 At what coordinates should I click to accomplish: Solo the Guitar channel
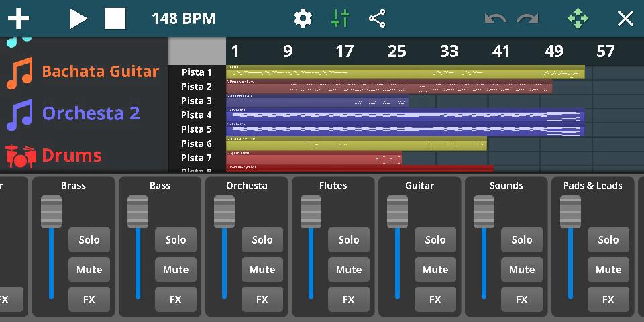click(x=435, y=240)
